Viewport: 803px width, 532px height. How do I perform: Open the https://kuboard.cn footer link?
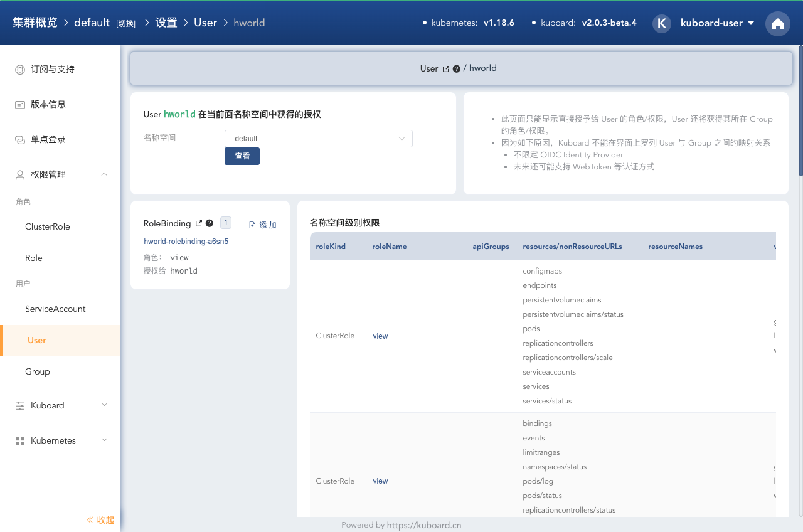click(424, 525)
